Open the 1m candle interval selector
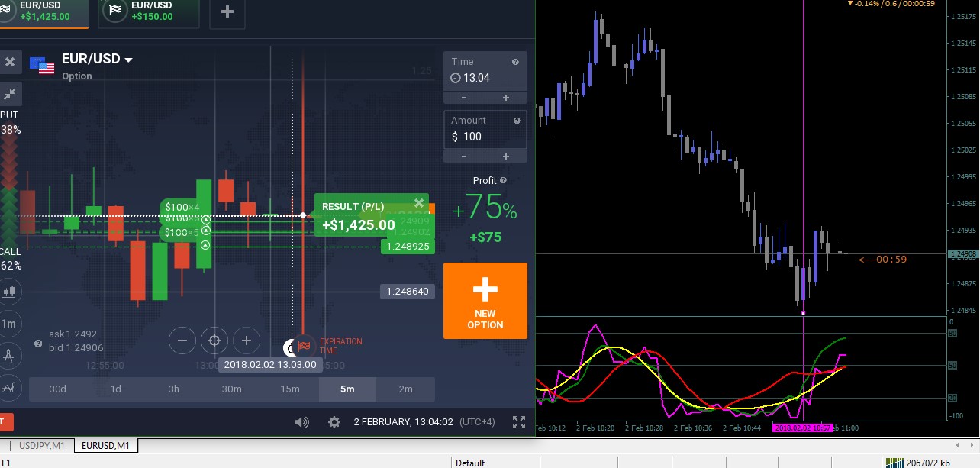980x468 pixels. coord(9,323)
